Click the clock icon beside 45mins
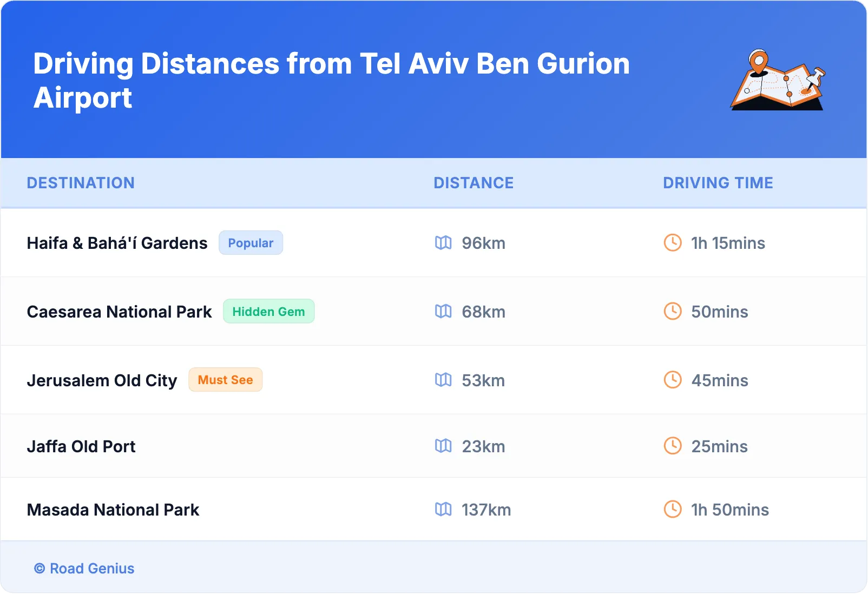The height and width of the screenshot is (594, 868). [x=673, y=380]
